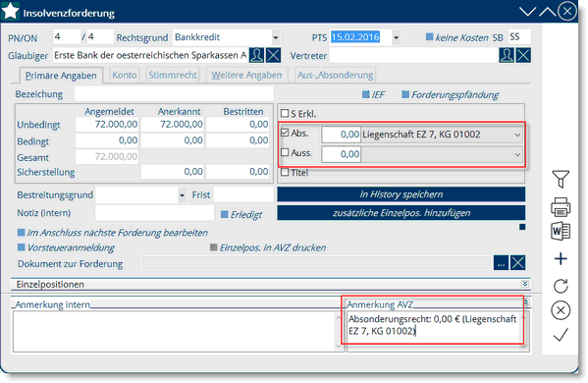
Task: Open the Abs. Liegenschaft dropdown
Action: (x=517, y=135)
